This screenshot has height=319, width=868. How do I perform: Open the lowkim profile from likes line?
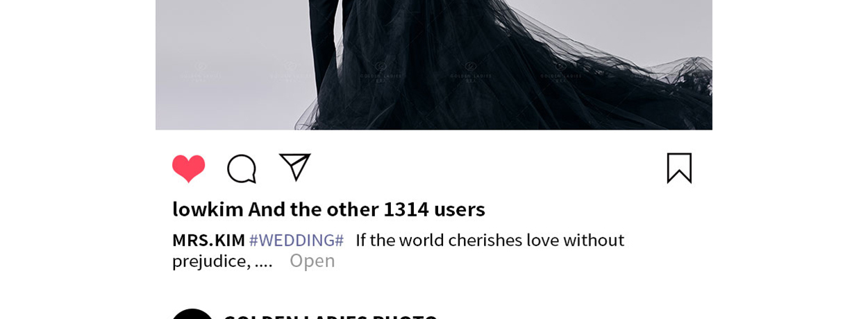208,209
